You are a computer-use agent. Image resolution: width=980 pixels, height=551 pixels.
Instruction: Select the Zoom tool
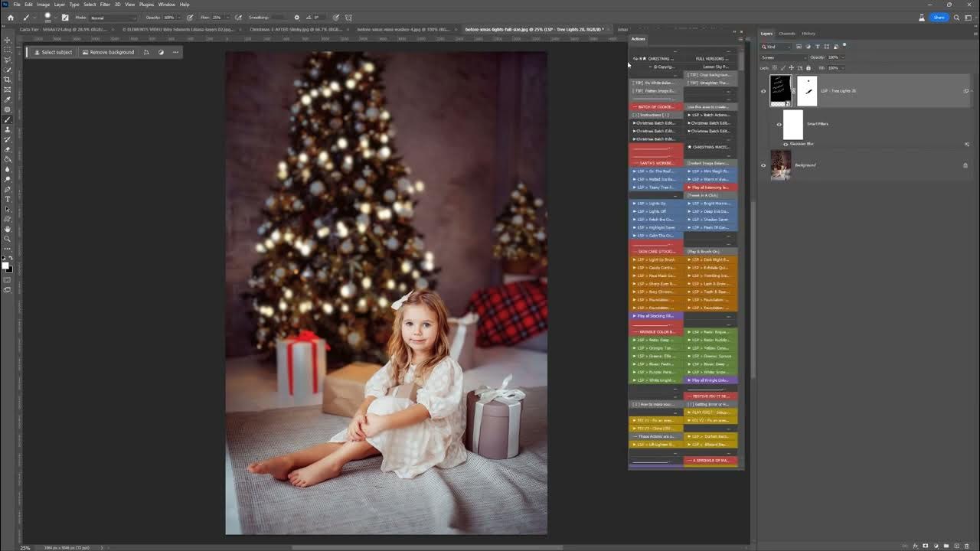(x=7, y=239)
